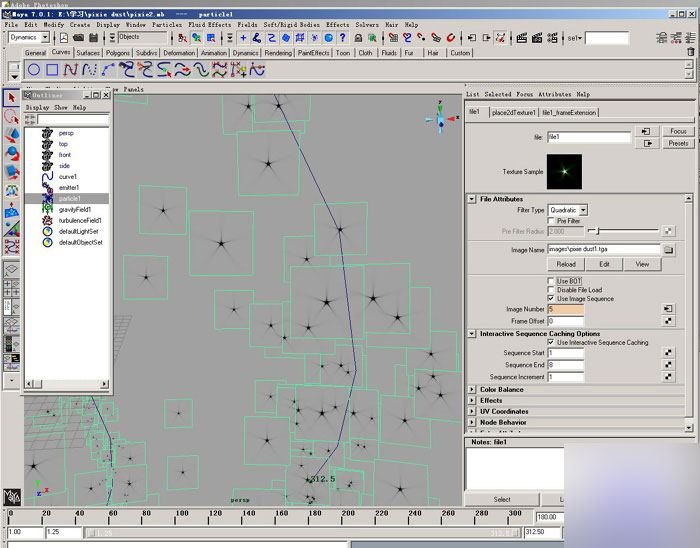Open the Filter Type dropdown
The width and height of the screenshot is (700, 548).
pyautogui.click(x=568, y=210)
